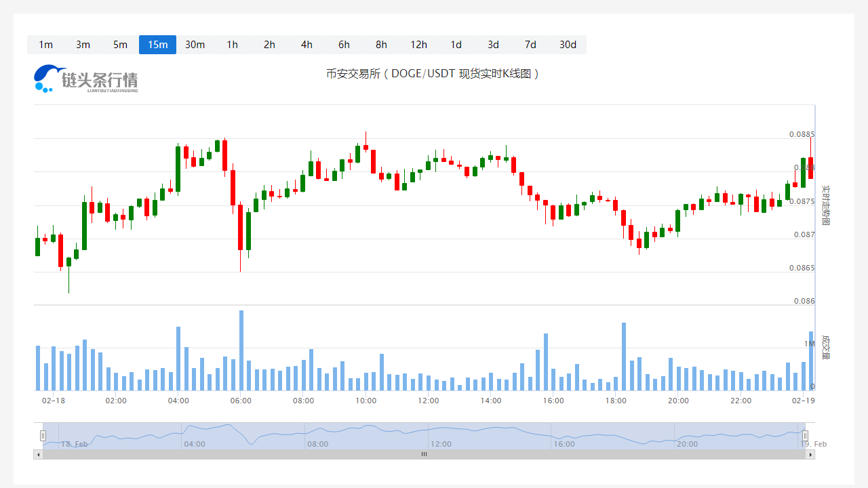868x488 pixels.
Task: Click the tallest volume bar at 06:00
Action: point(241,350)
